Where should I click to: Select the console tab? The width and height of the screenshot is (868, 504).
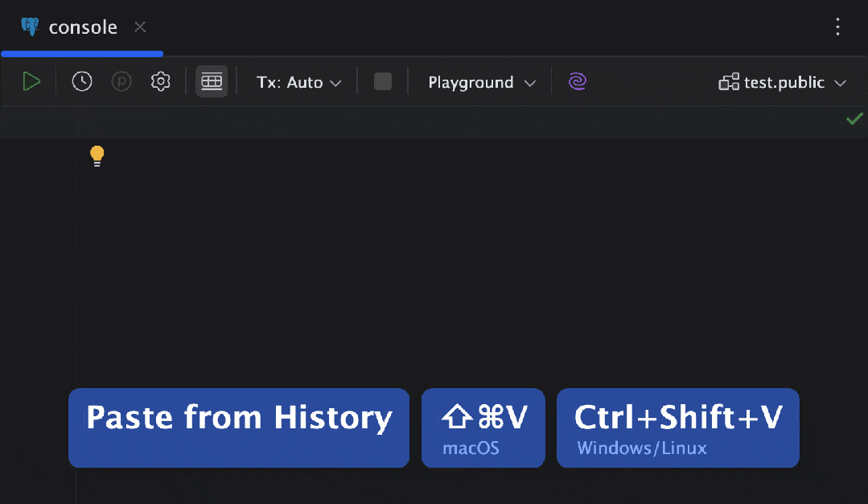[x=82, y=27]
